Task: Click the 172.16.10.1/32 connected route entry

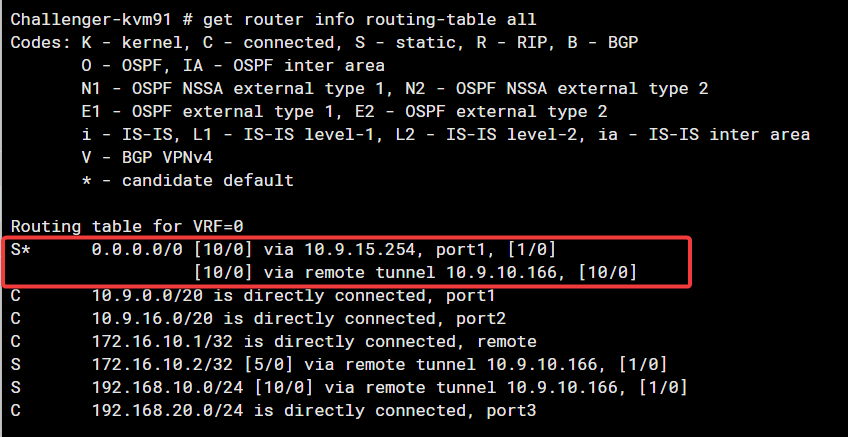Action: [156, 342]
